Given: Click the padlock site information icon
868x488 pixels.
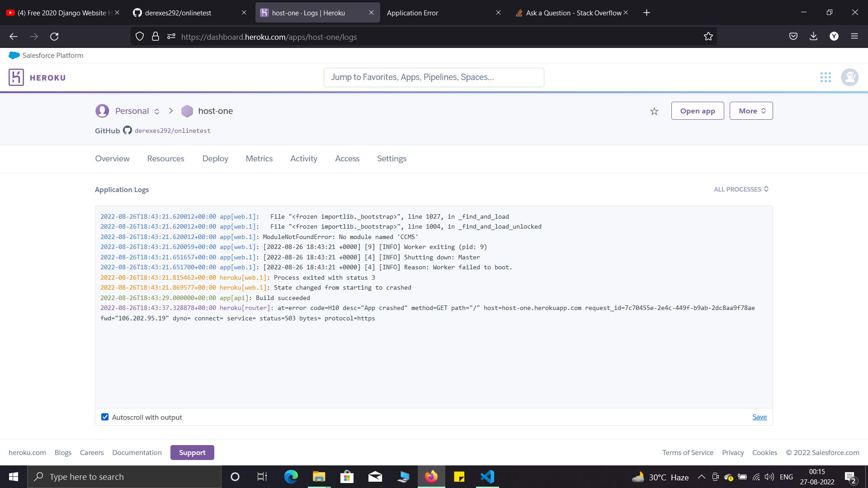Looking at the screenshot, I should [x=156, y=37].
